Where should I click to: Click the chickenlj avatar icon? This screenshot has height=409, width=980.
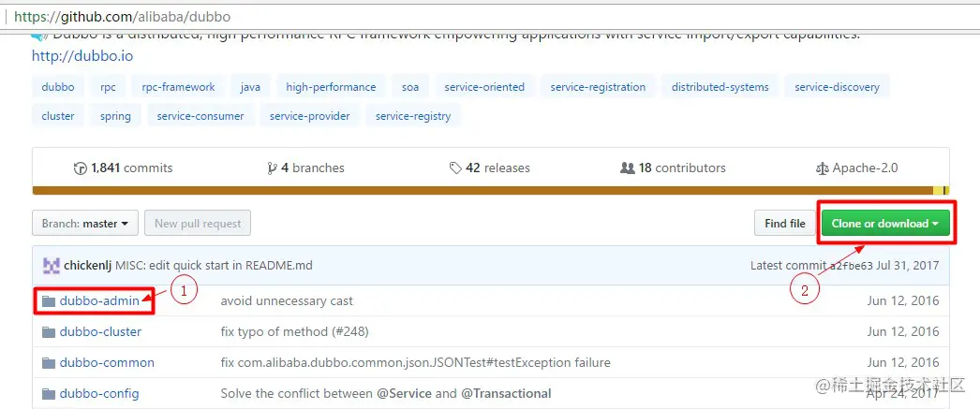[x=52, y=266]
